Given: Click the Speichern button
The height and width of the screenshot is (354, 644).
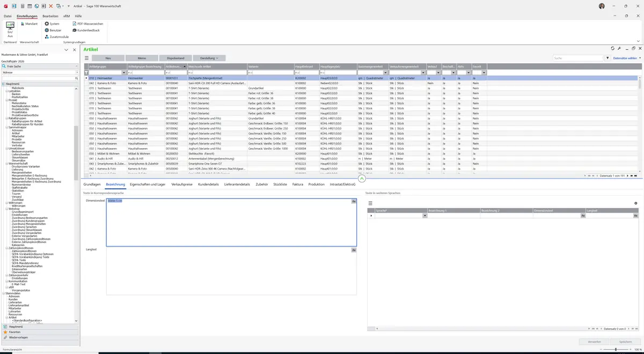Looking at the screenshot, I should point(625,341).
